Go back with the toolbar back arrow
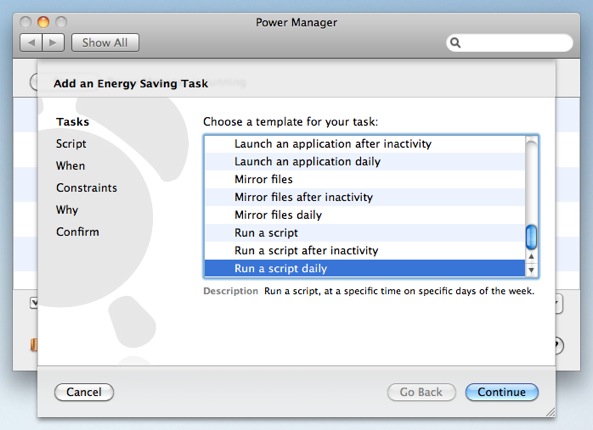593x430 pixels. point(31,42)
